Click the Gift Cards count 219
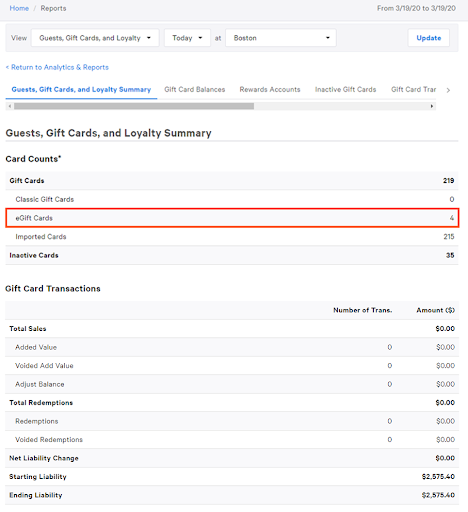Viewport: 468px width, 512px height. [449, 181]
